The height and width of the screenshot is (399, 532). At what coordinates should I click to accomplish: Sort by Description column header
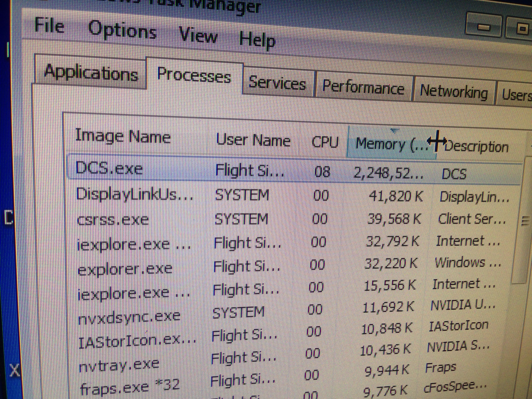(x=477, y=147)
